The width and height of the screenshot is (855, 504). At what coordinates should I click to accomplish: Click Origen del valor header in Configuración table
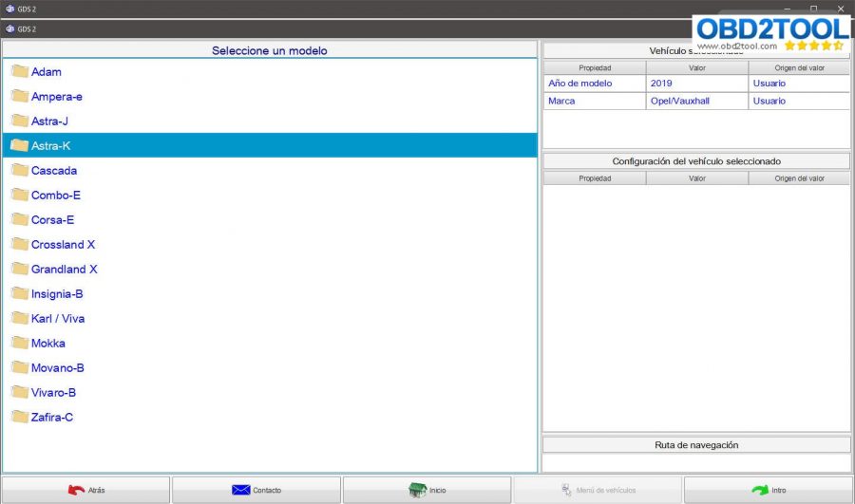pyautogui.click(x=799, y=178)
